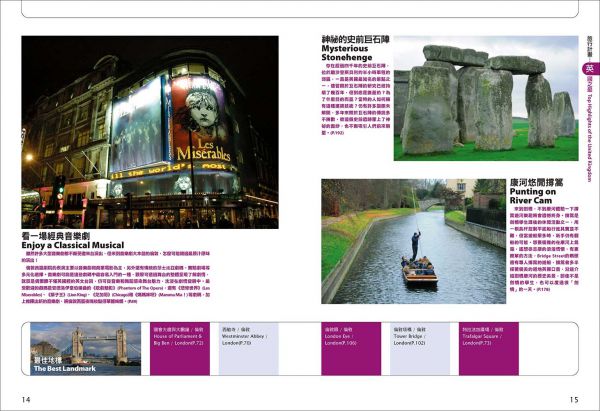The width and height of the screenshot is (600, 411).
Task: Click the River Cam punting photo
Action: click(x=413, y=241)
